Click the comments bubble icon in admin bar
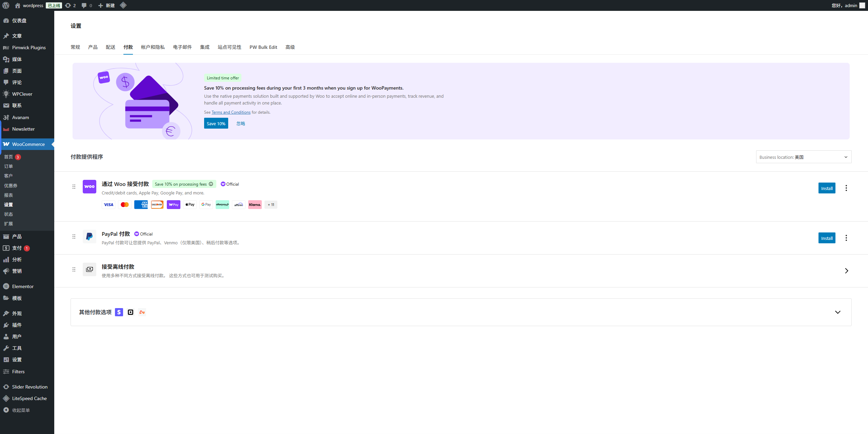This screenshot has height=434, width=868. tap(84, 5)
